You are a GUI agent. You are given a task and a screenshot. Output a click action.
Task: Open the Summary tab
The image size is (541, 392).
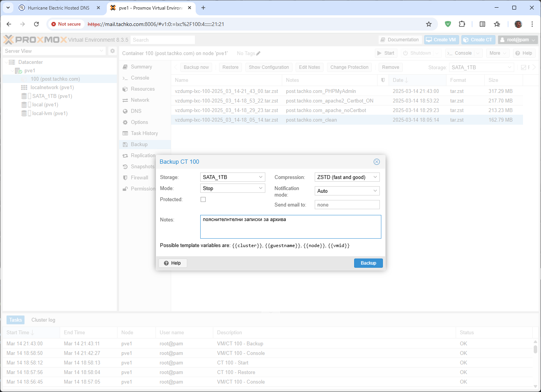pyautogui.click(x=141, y=67)
